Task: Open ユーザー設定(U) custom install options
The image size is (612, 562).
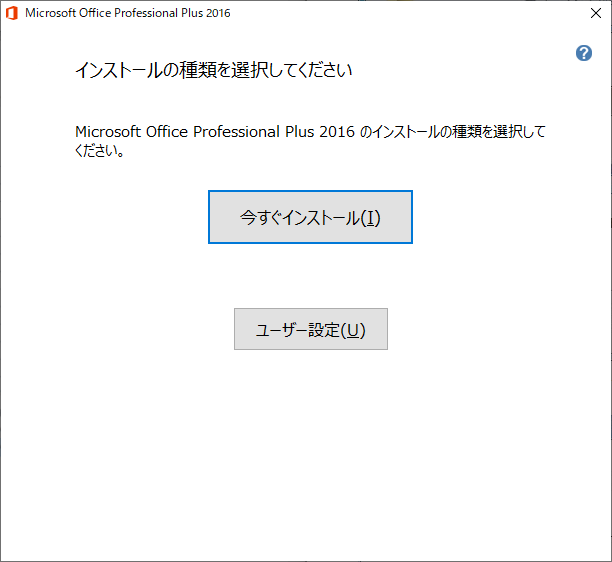Action: coord(311,329)
